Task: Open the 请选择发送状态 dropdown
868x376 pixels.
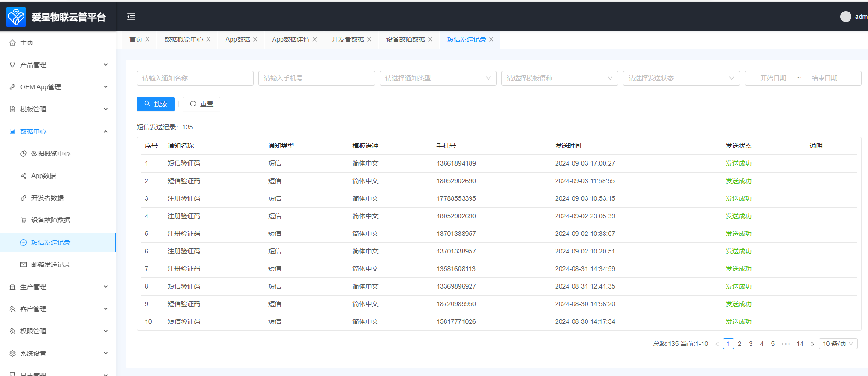Action: (x=681, y=78)
